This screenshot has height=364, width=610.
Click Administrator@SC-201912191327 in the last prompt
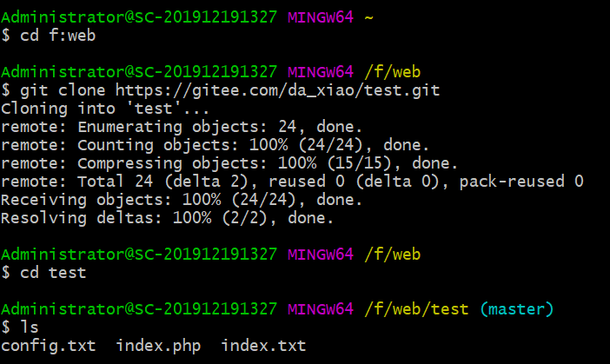coord(139,309)
